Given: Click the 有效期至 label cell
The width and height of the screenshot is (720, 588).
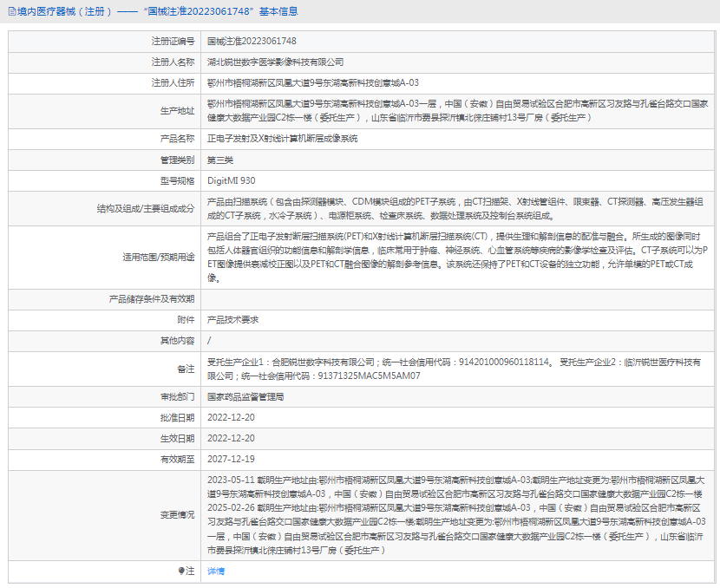Looking at the screenshot, I should (105, 459).
